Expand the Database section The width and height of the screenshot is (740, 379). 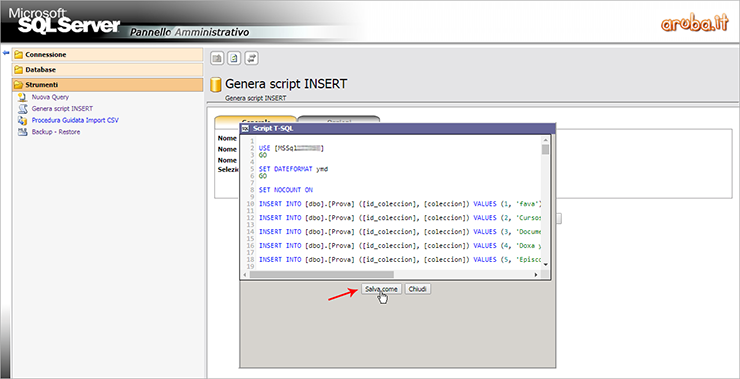(x=108, y=70)
